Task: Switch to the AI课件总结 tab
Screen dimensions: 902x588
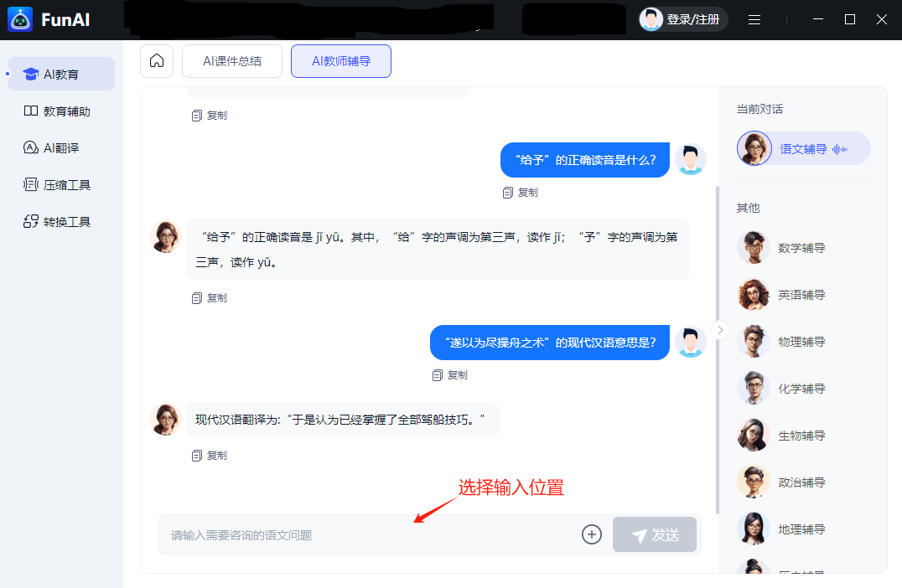Action: tap(232, 61)
